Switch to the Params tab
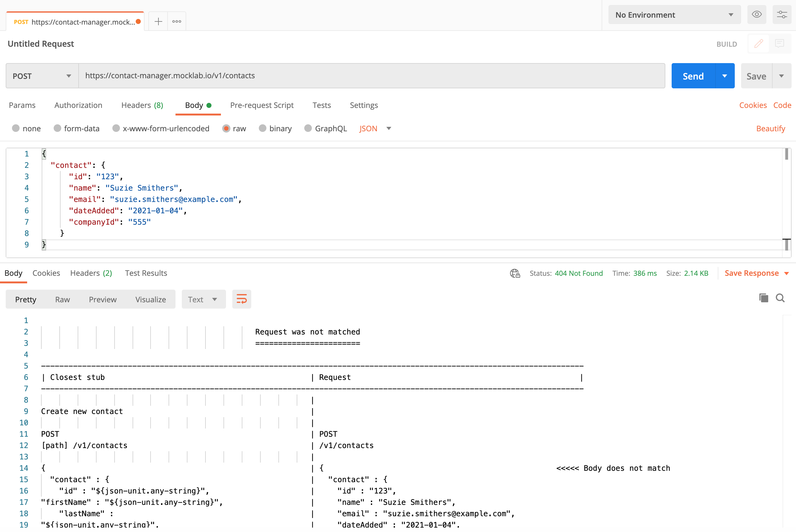This screenshot has height=532, width=796. click(22, 105)
